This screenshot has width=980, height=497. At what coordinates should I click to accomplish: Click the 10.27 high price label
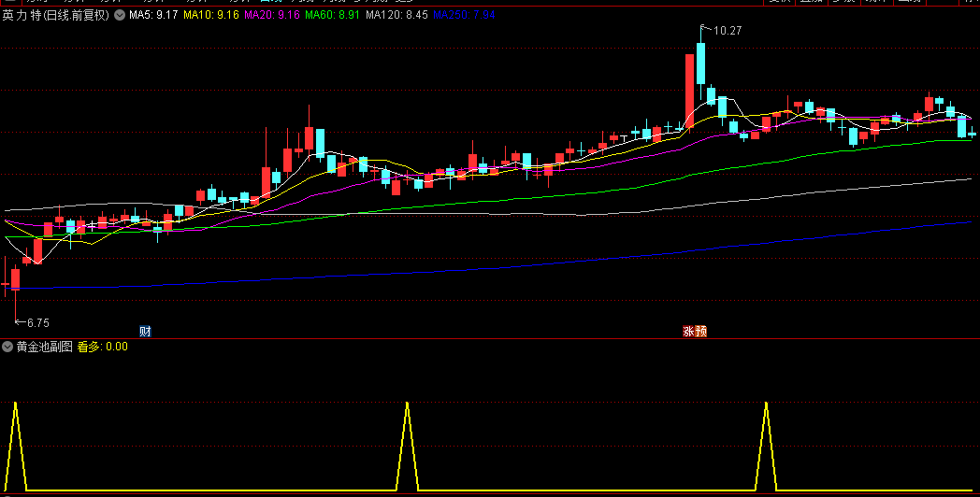coord(727,30)
